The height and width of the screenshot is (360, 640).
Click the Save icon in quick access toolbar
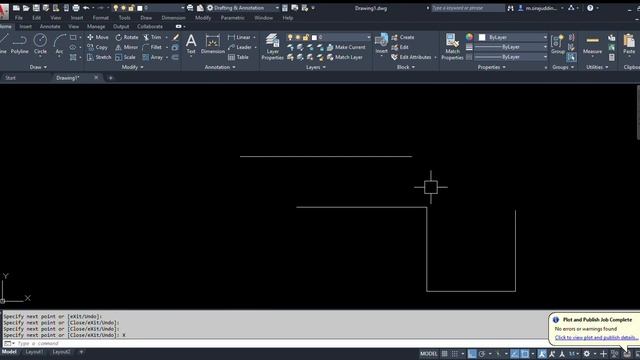click(36, 8)
